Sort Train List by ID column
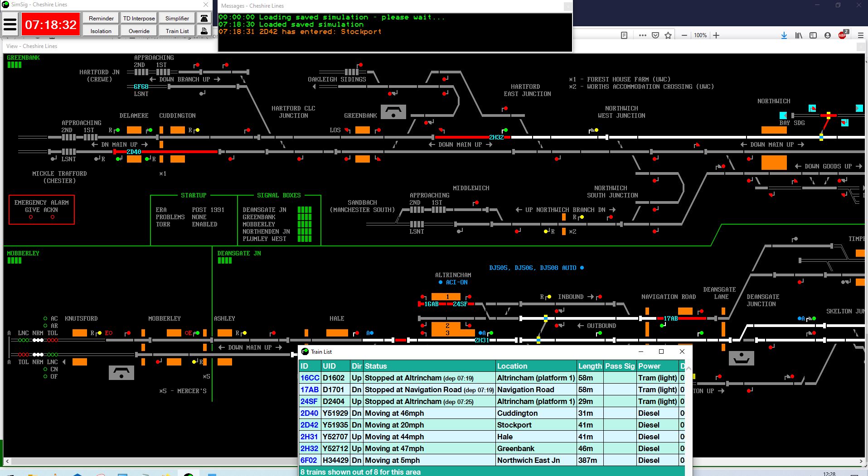Viewport: 868px width, 476px height. coord(310,366)
